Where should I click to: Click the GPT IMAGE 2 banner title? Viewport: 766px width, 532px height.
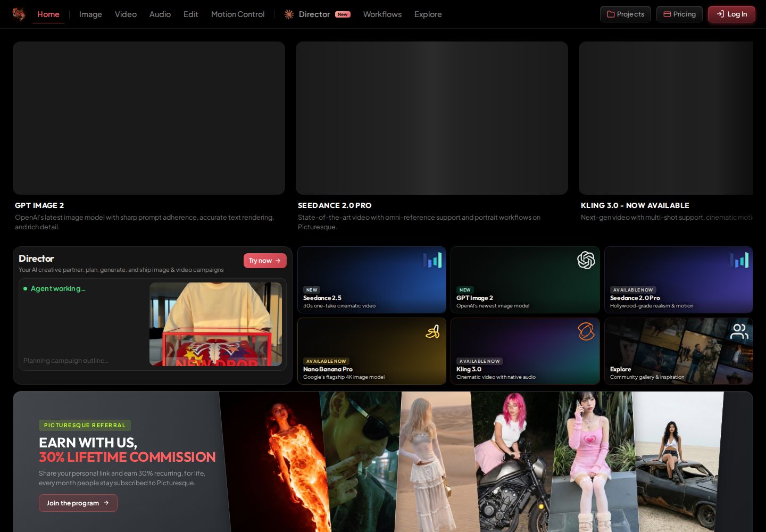pyautogui.click(x=39, y=205)
